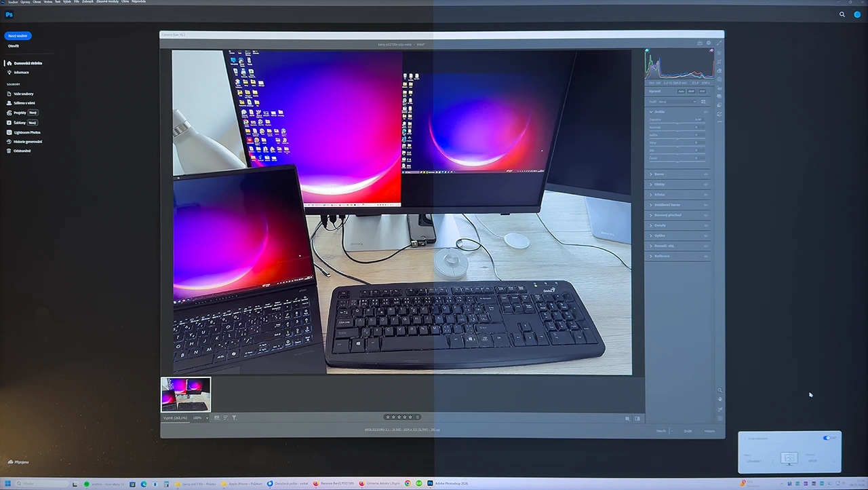The width and height of the screenshot is (868, 490).
Task: Open the Red Eye removal tool
Action: [x=719, y=88]
